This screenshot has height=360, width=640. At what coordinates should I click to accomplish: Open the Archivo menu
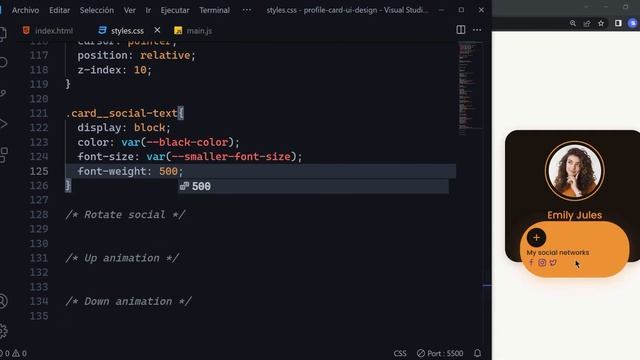(x=25, y=10)
